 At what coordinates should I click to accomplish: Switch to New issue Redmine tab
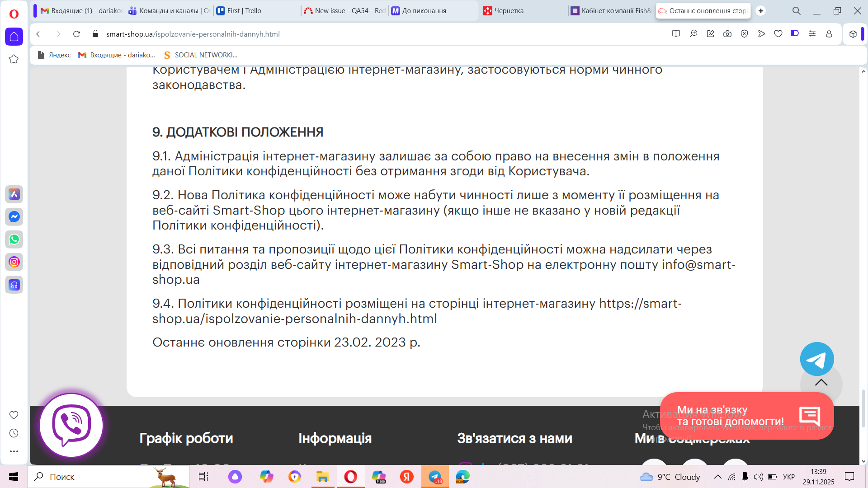pyautogui.click(x=344, y=11)
